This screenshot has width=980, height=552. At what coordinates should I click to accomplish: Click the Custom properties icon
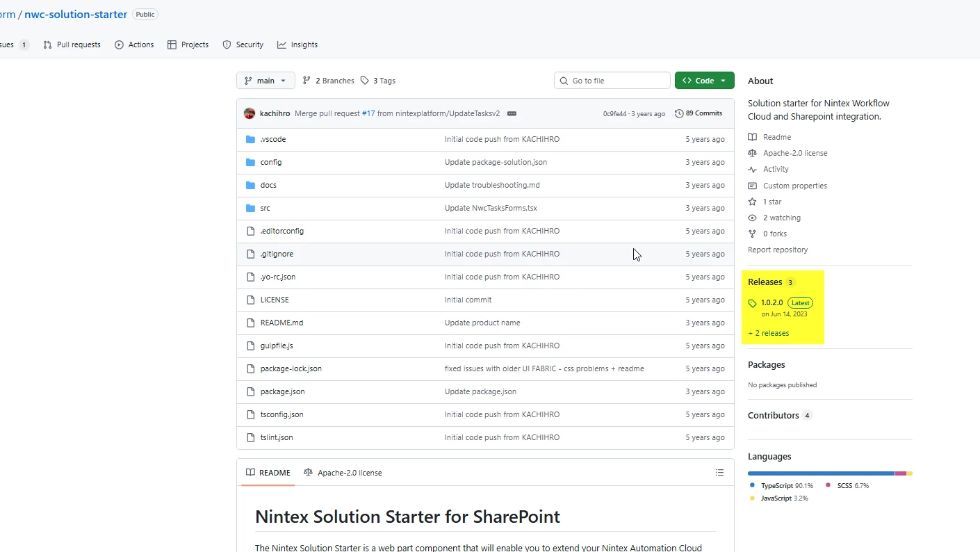point(752,186)
